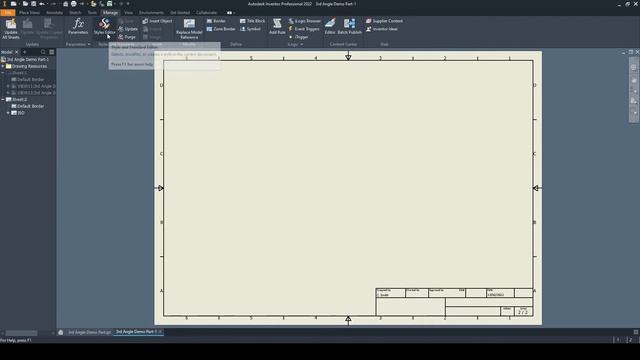
Task: Open the iLogic Browser
Action: pyautogui.click(x=305, y=21)
